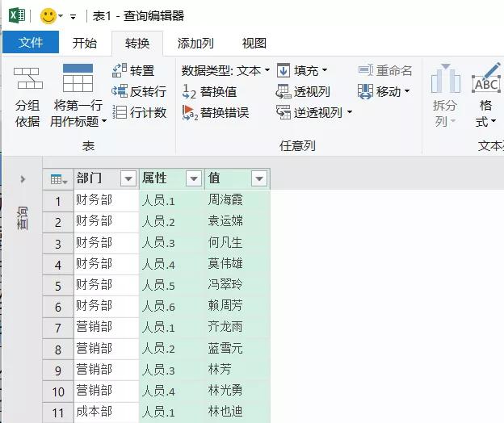Click cell 蓝雪元
504x423 pixels.
point(237,349)
